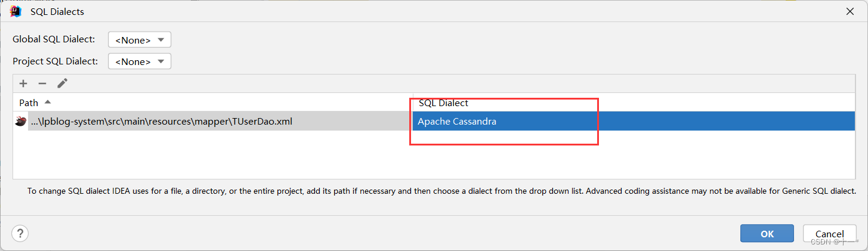
Task: Select the TUserDao.xml path row
Action: coord(161,122)
